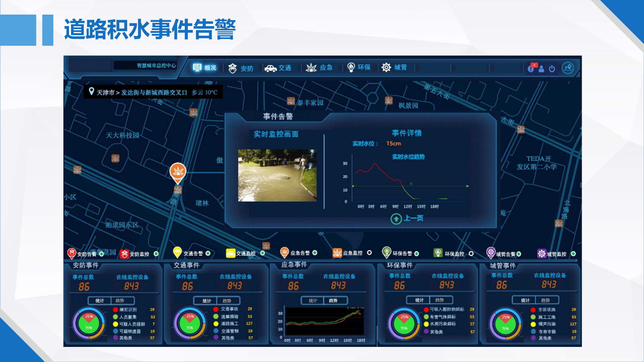
Task: Switch 安防事件 panel to 趋势 tab
Action: pos(123,301)
